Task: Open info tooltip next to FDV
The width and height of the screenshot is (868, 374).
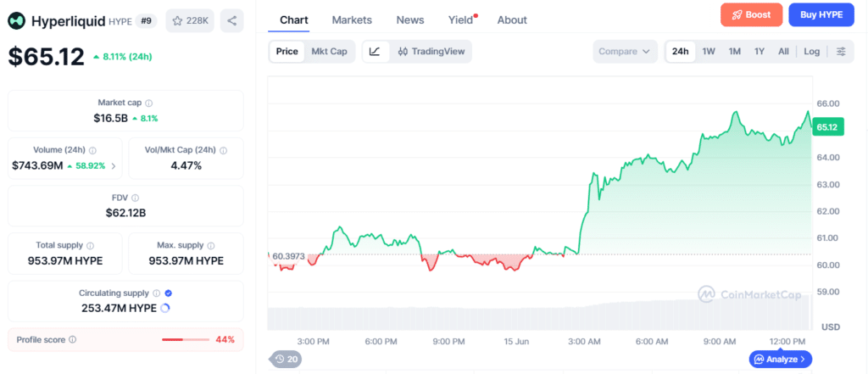Action: 135,198
